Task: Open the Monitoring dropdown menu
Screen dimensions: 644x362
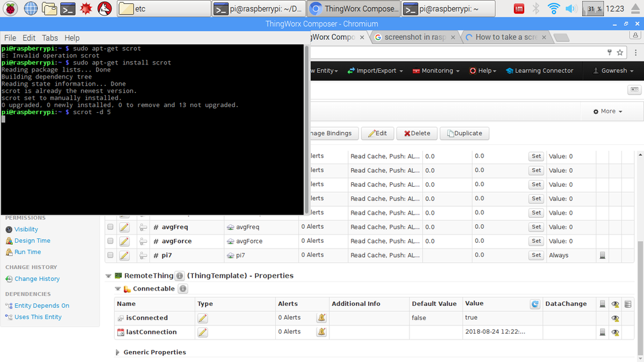Action: tap(436, 71)
